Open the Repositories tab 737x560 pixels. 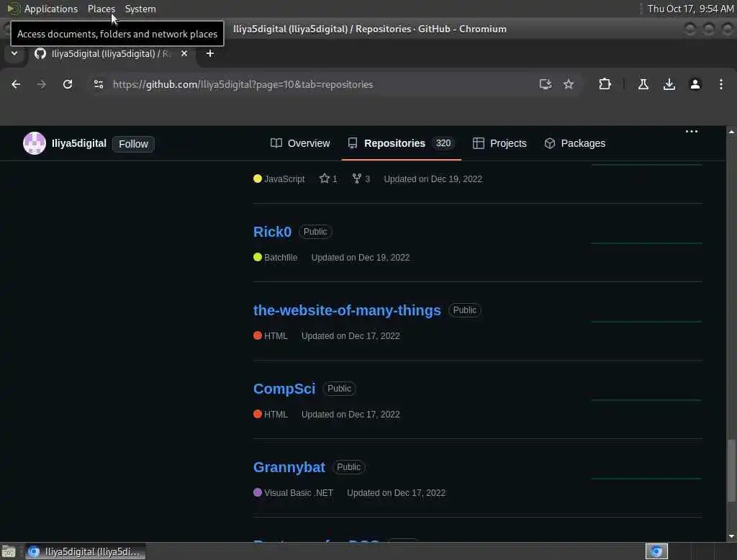(x=402, y=143)
